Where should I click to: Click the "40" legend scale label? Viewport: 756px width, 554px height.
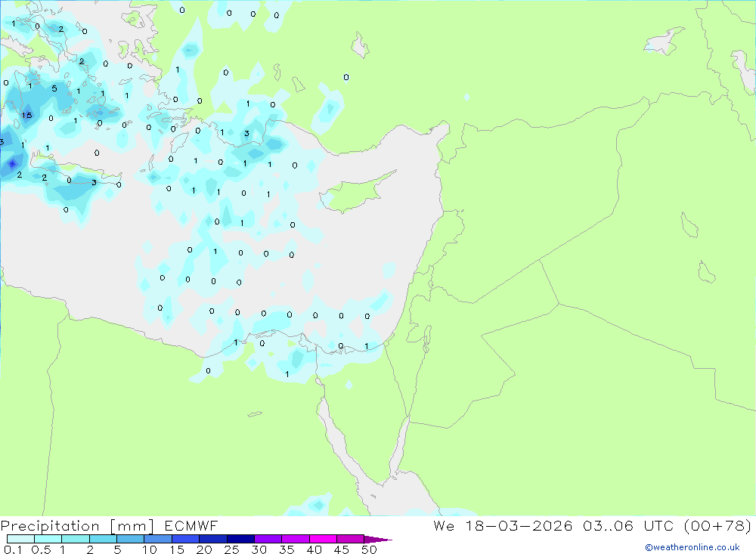(314, 549)
